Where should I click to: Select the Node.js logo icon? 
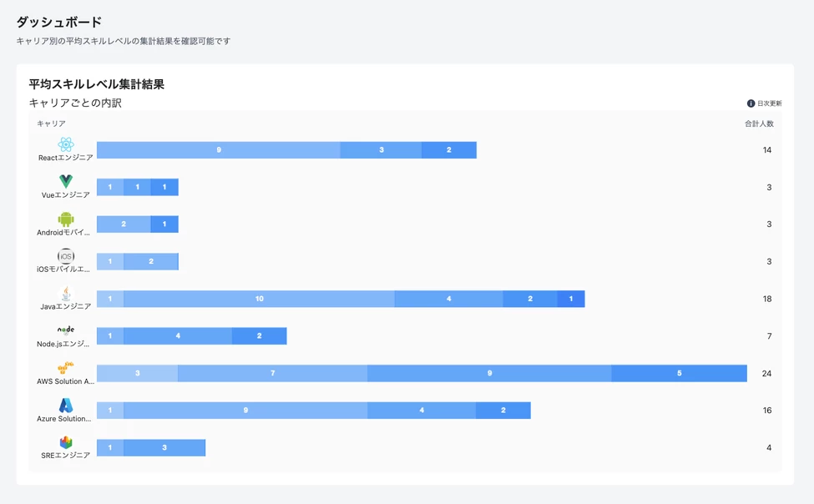click(x=66, y=330)
